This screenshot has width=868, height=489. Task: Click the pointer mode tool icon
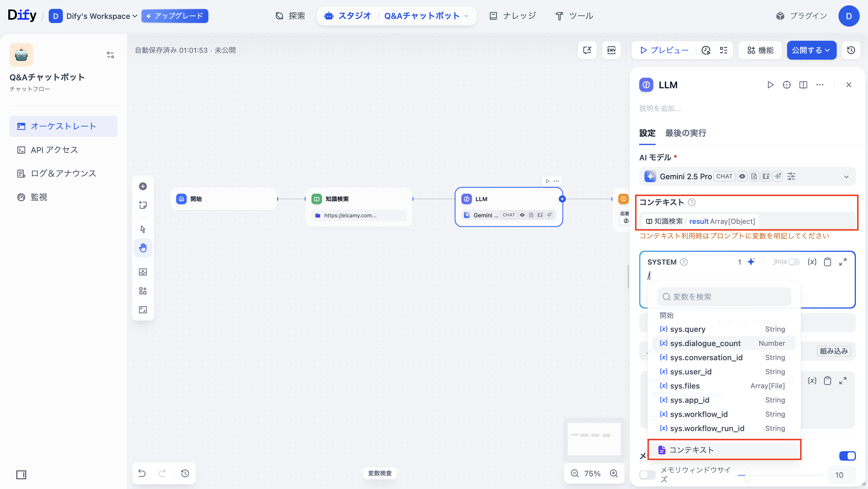click(x=143, y=229)
